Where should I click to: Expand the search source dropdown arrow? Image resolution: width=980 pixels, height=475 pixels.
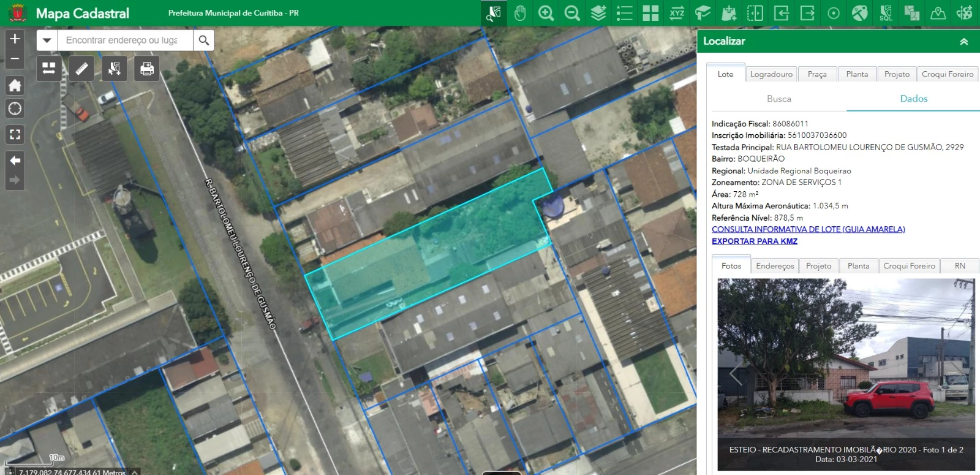click(47, 40)
